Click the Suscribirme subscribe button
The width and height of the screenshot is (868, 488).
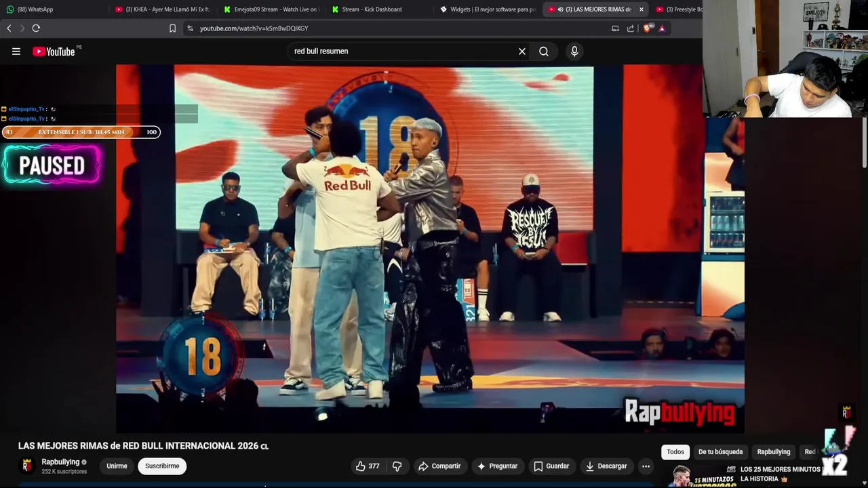[162, 466]
